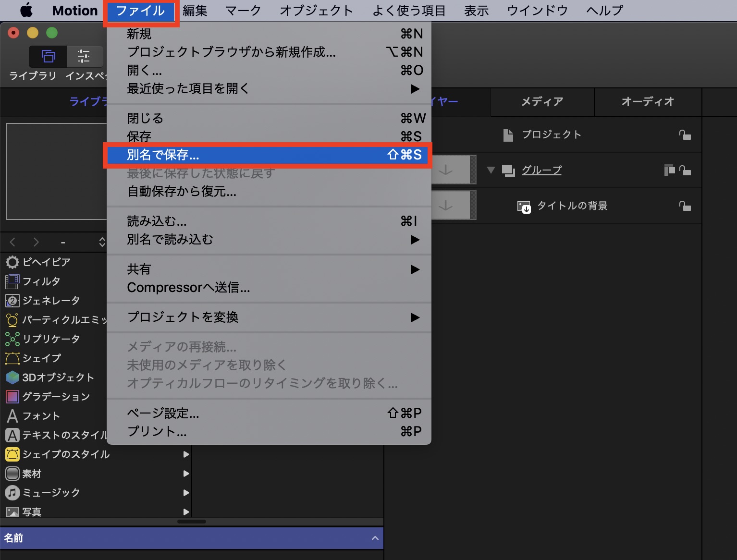Select the Music note icon

coord(12,493)
